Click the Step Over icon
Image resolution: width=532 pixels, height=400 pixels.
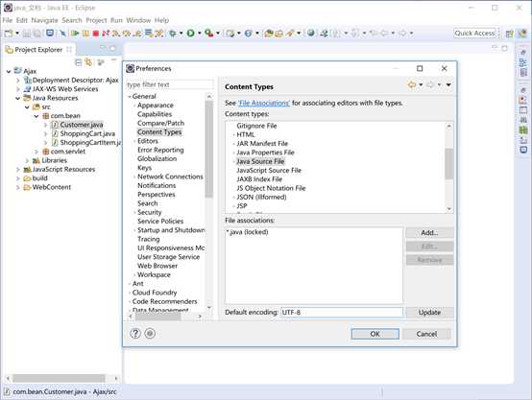pyautogui.click(x=127, y=34)
